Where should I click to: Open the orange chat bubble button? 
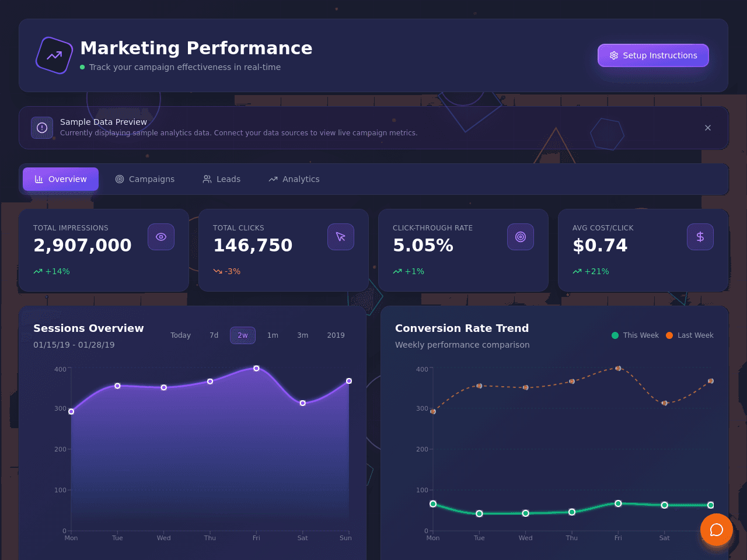(x=717, y=530)
